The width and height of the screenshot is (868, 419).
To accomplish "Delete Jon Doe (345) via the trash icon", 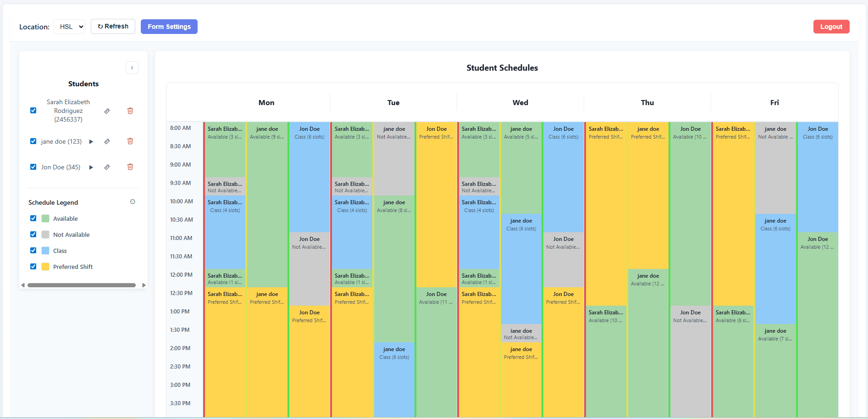I will coord(130,167).
